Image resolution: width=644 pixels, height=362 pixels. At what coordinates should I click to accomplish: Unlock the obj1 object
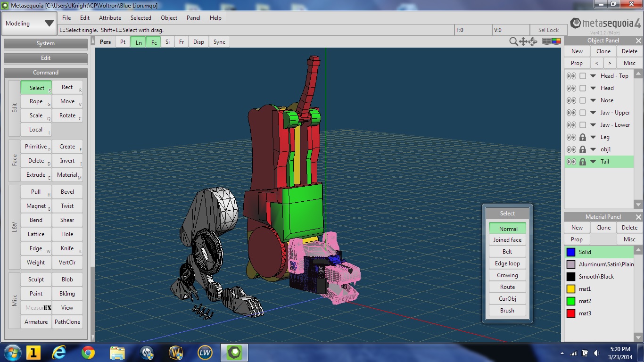583,149
